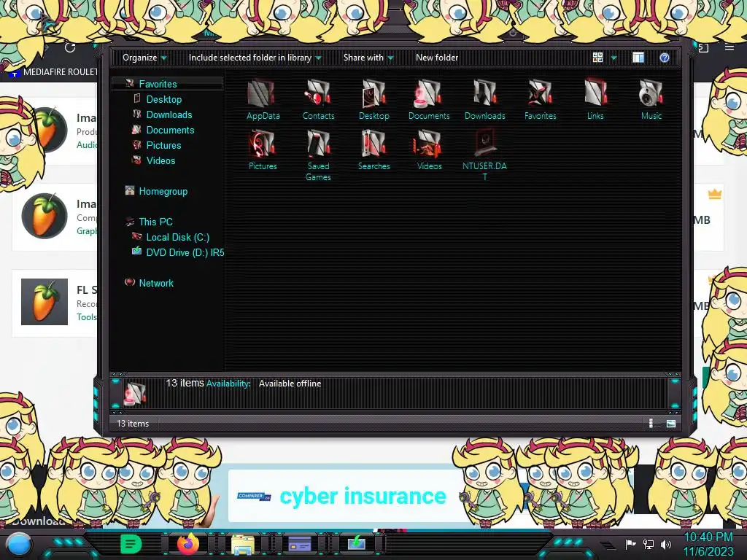This screenshot has height=560, width=747.
Task: Click the volume speaker tray icon
Action: click(x=666, y=544)
